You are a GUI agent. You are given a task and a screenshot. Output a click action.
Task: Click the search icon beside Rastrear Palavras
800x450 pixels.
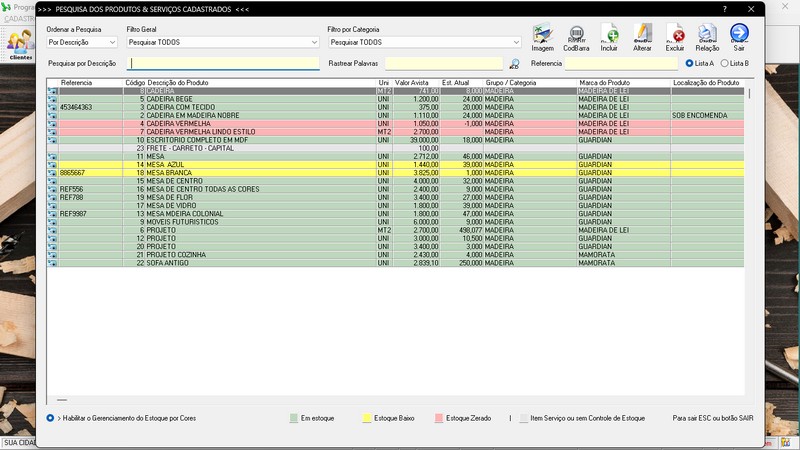point(514,64)
